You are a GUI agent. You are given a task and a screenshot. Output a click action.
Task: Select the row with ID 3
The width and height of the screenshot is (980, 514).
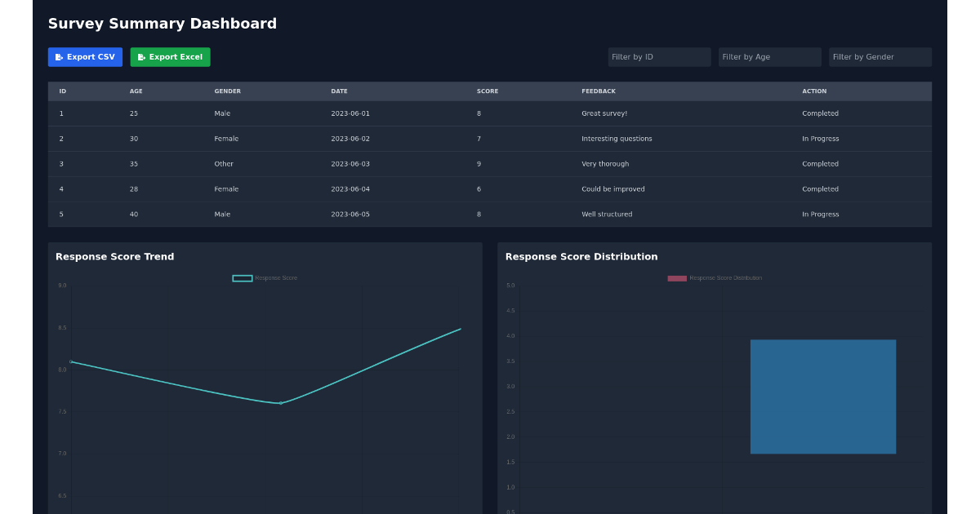point(327,164)
